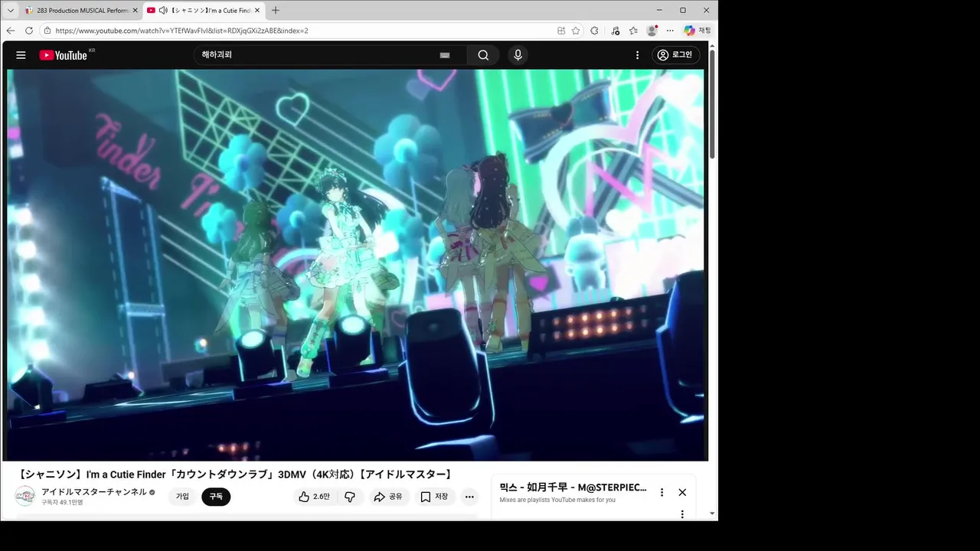Image resolution: width=980 pixels, height=551 pixels.
Task: Open the YouTube guide hamburger menu
Action: (21, 55)
